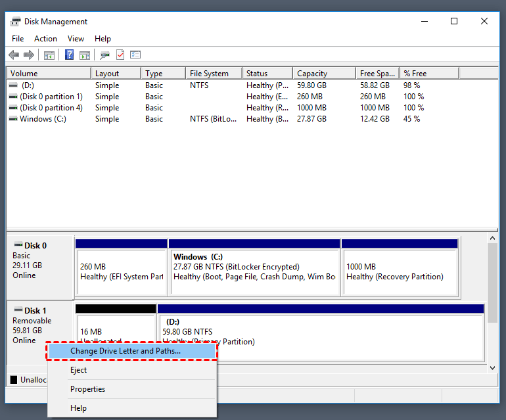Click the disk pane scrollbar down arrow

coord(492,368)
